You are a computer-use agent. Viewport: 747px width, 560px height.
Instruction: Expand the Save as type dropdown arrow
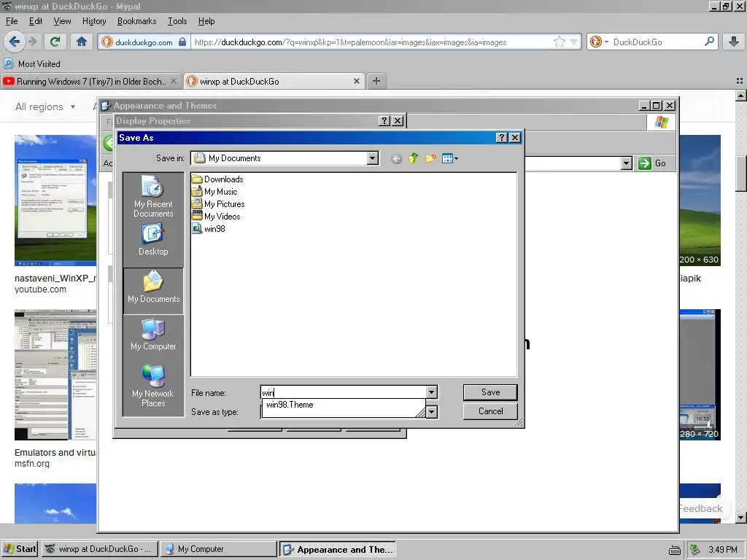(432, 412)
